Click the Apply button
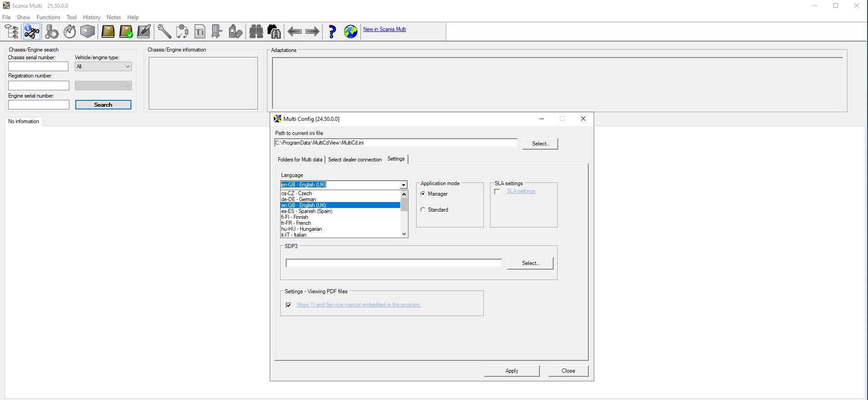 512,371
